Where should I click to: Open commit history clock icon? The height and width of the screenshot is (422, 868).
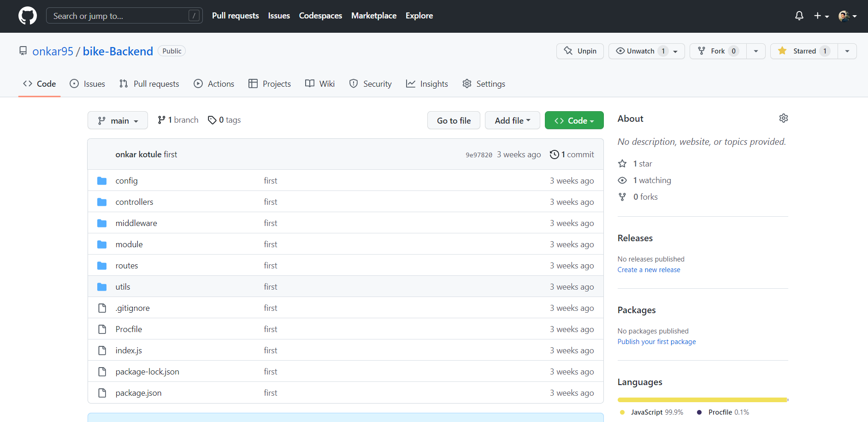tap(555, 155)
